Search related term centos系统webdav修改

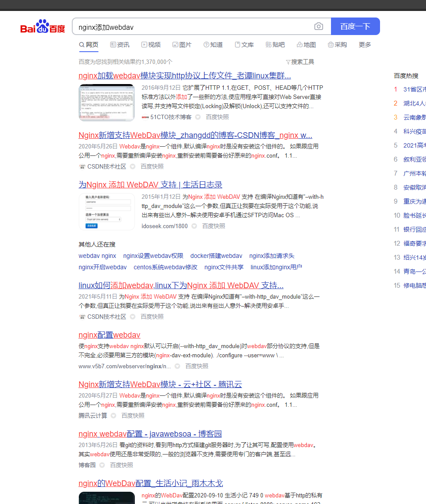coord(165,267)
